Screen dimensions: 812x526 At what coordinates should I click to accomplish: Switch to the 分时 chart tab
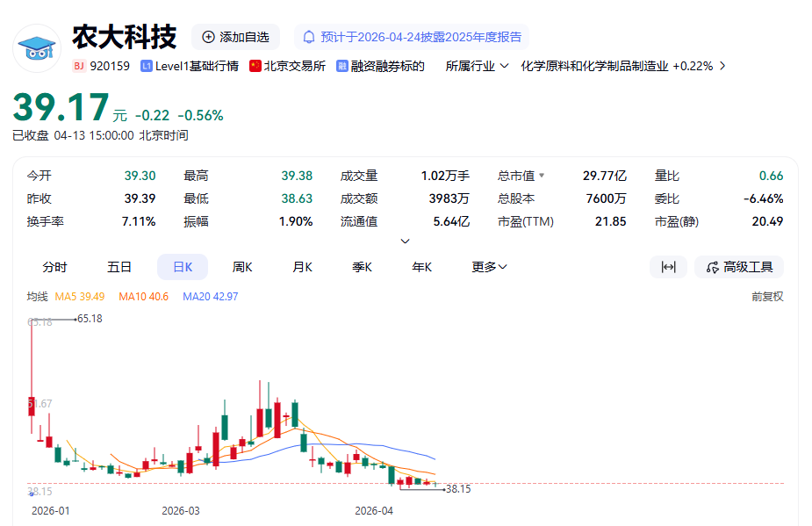pos(54,267)
